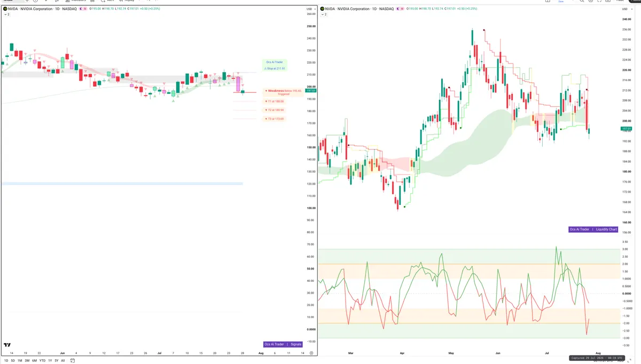
Task: Click the Stop at 211.91 label
Action: click(275, 68)
